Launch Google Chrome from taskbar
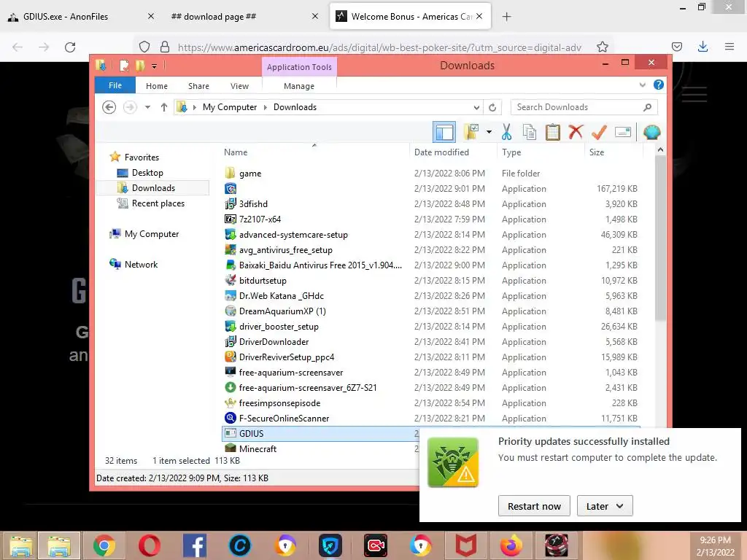The height and width of the screenshot is (560, 747). [104, 545]
